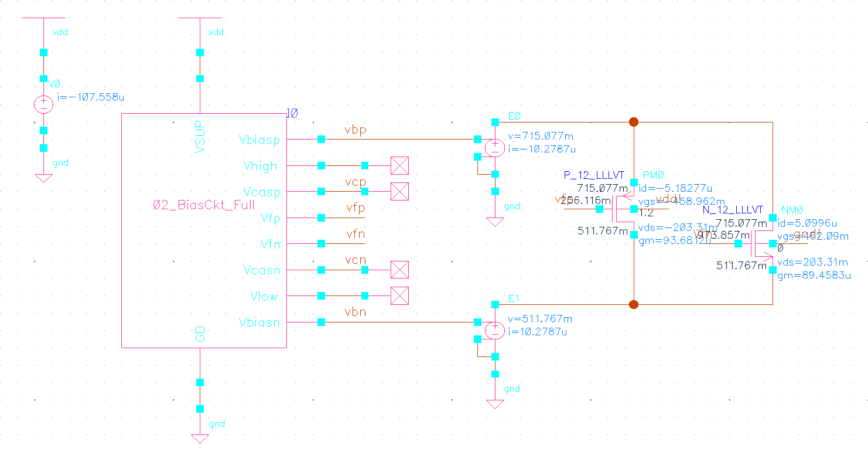Viewport: 868px width, 452px height.
Task: Select the V0 voltage source symbol
Action: click(43, 104)
